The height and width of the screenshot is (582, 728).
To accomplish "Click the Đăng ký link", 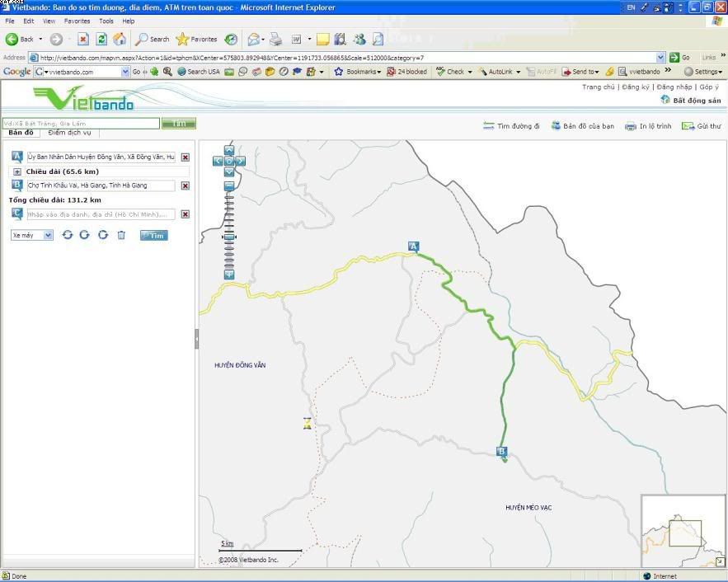I will [x=636, y=87].
